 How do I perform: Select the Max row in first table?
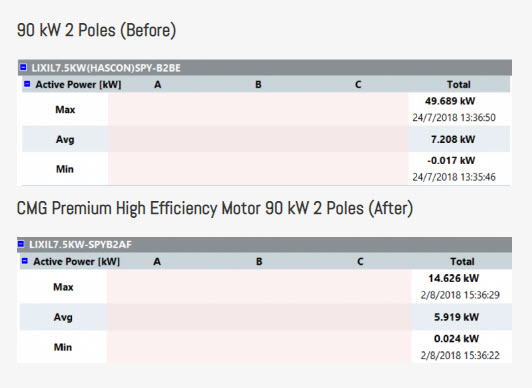[266, 109]
